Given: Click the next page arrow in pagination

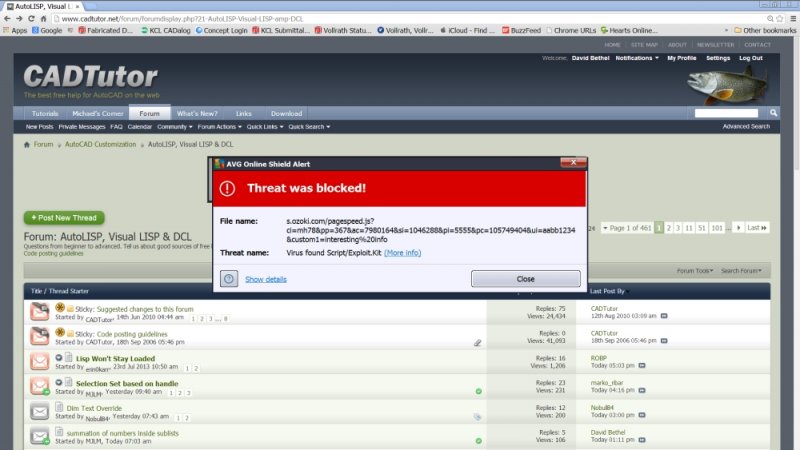Looking at the screenshot, I should pos(738,228).
